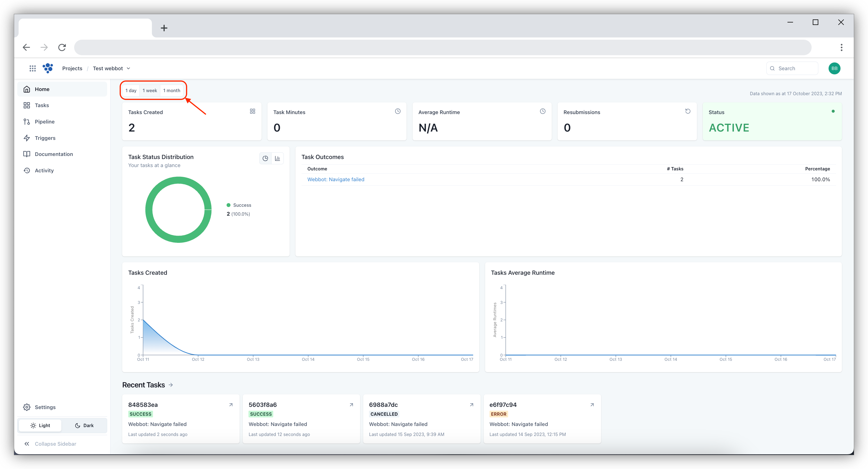This screenshot has width=868, height=469.
Task: Open task e6f97c94 via arrow icon
Action: pos(592,405)
